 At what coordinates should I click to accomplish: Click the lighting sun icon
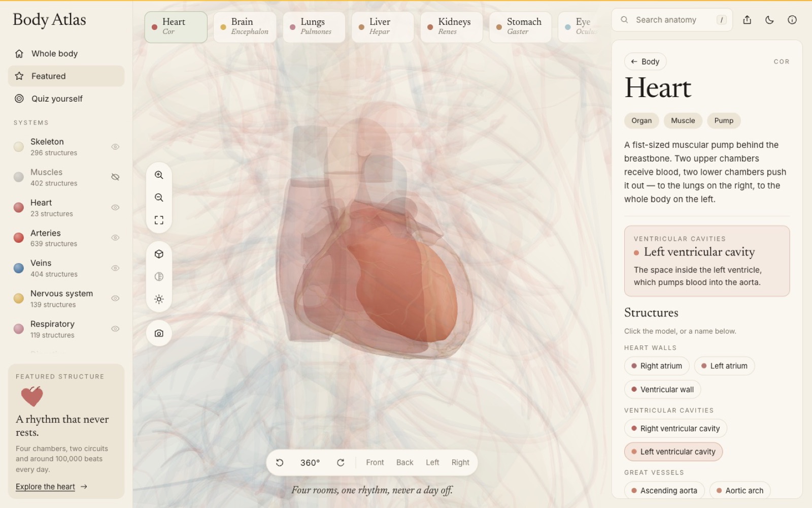click(x=159, y=299)
